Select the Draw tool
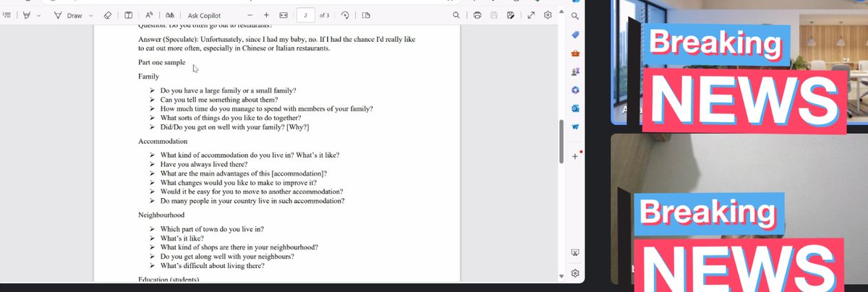 coord(69,14)
